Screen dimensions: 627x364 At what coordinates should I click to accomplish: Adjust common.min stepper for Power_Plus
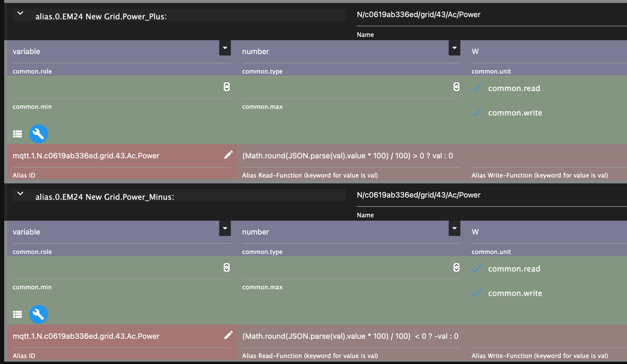pyautogui.click(x=226, y=87)
